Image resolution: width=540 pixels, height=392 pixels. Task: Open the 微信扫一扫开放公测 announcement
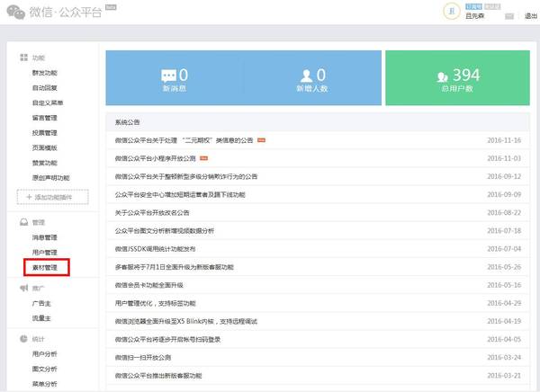143,357
